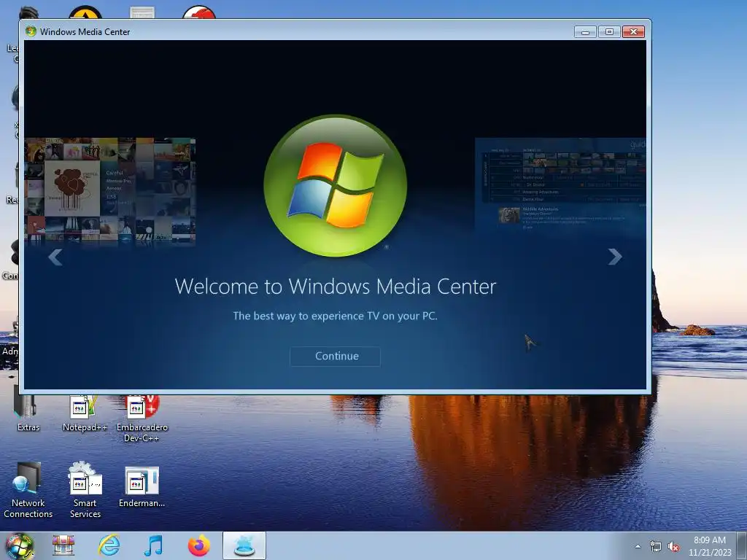747x560 pixels.
Task: Launch Firefox from the taskbar
Action: pyautogui.click(x=198, y=545)
